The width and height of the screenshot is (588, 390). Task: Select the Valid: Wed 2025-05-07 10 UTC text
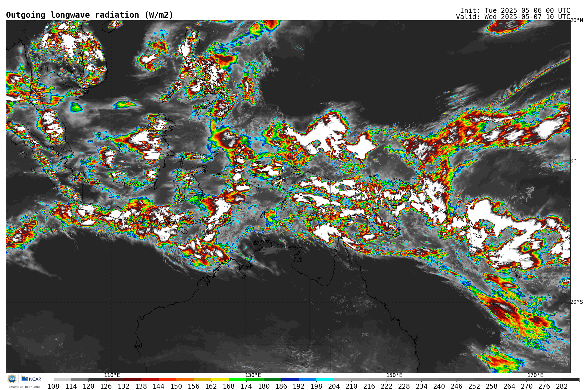coord(513,17)
